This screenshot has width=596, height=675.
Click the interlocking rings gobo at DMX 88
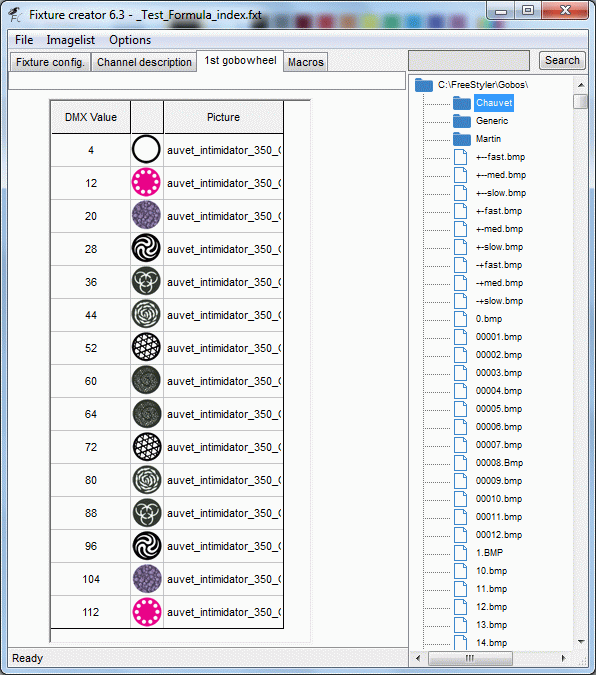[x=146, y=513]
